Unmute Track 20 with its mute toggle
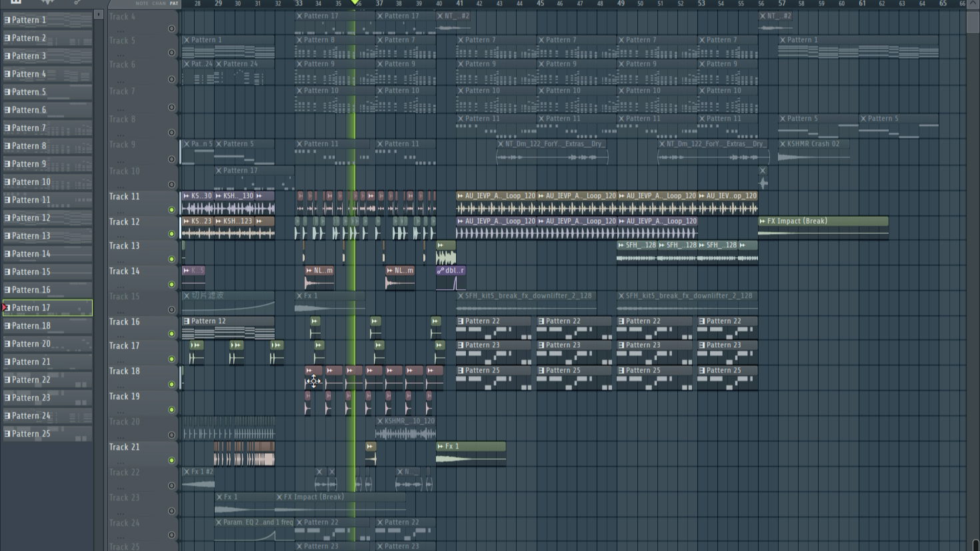The image size is (980, 551). [171, 435]
